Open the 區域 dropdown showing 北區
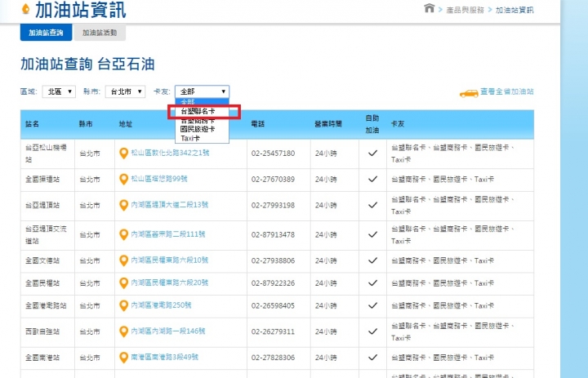Screen dimensions: 588x378 point(59,91)
